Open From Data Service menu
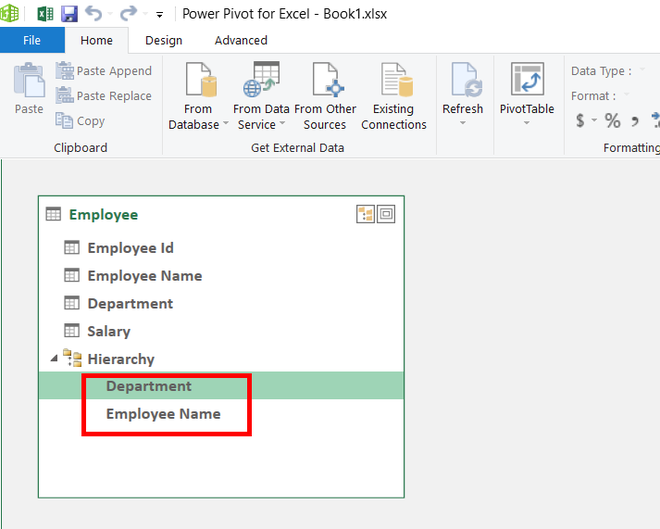Image resolution: width=660 pixels, height=529 pixels. 261,96
